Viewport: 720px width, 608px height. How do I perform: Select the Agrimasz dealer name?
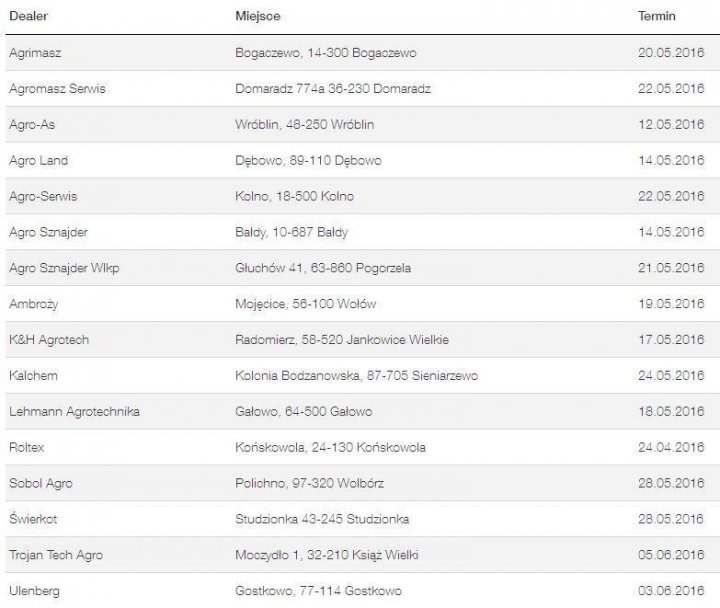[34, 52]
